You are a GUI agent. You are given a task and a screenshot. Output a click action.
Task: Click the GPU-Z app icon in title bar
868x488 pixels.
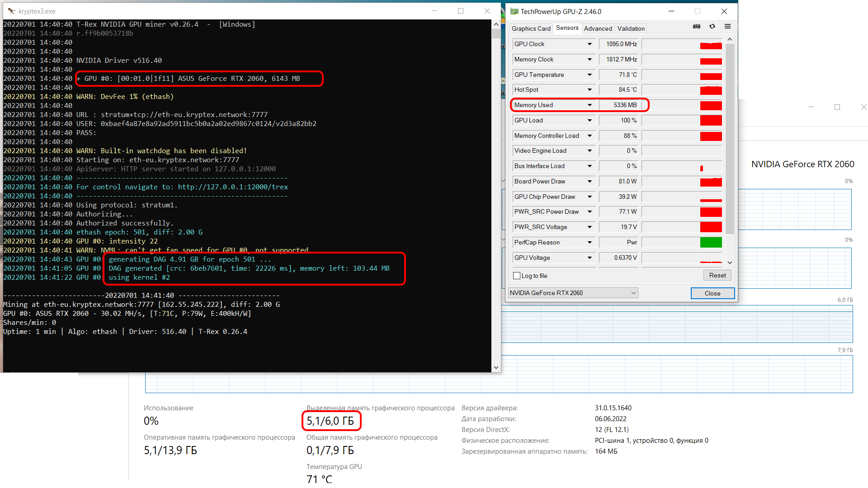click(514, 11)
